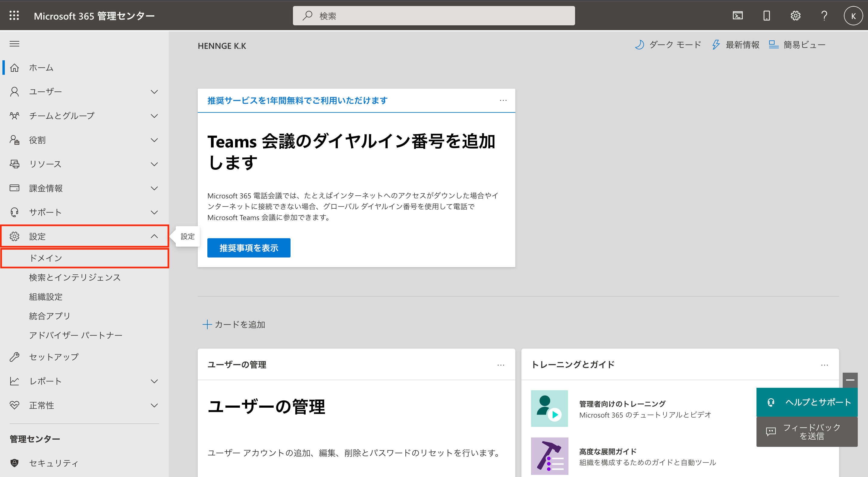Open ヘルプとサポート button
This screenshot has height=477, width=868.
(x=807, y=402)
